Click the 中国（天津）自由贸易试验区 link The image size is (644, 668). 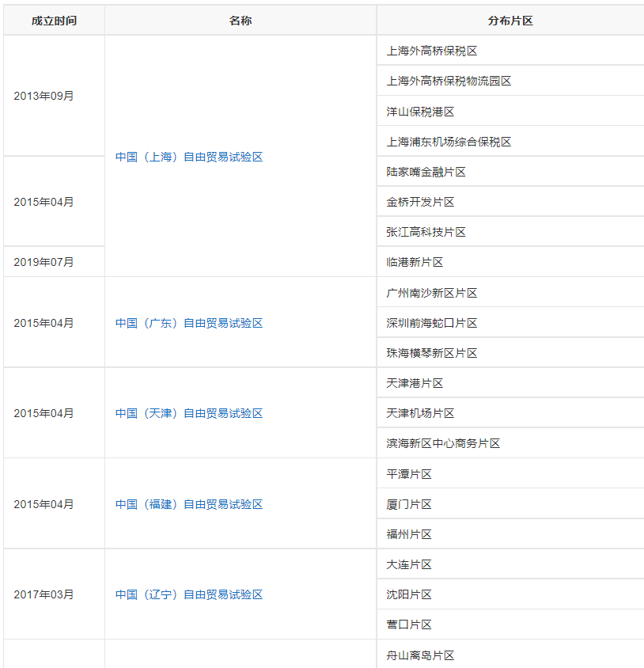tap(189, 413)
